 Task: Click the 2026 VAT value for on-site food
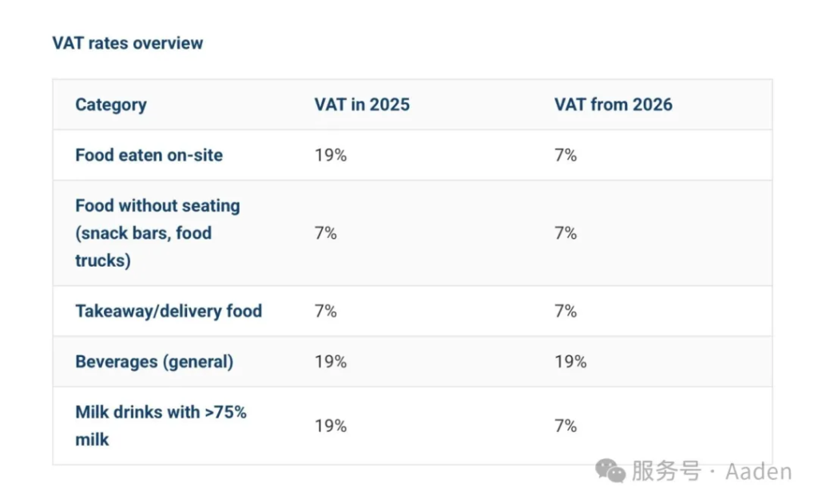(x=566, y=155)
